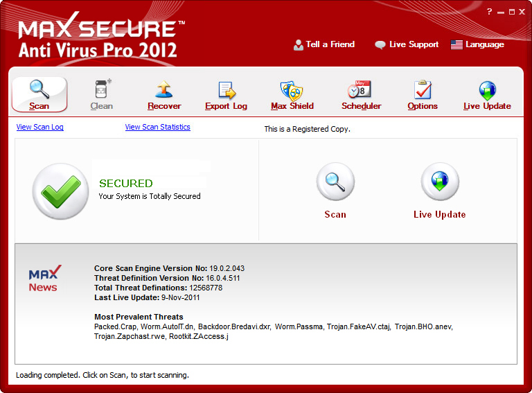Open View Scan Log link
532x393 pixels.
[x=39, y=127]
